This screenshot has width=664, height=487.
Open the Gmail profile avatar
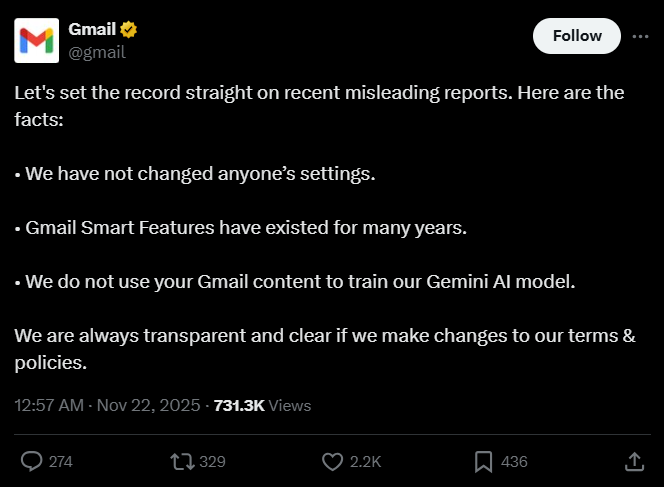pyautogui.click(x=36, y=40)
